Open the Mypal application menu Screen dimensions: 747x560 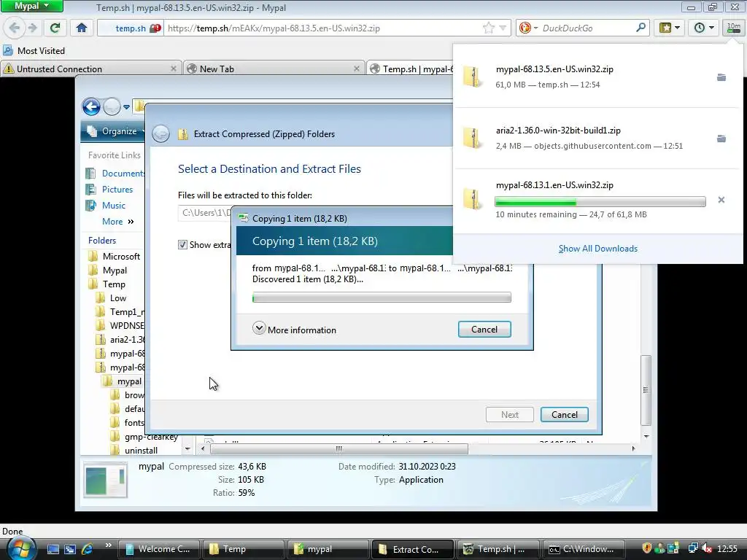pyautogui.click(x=31, y=6)
